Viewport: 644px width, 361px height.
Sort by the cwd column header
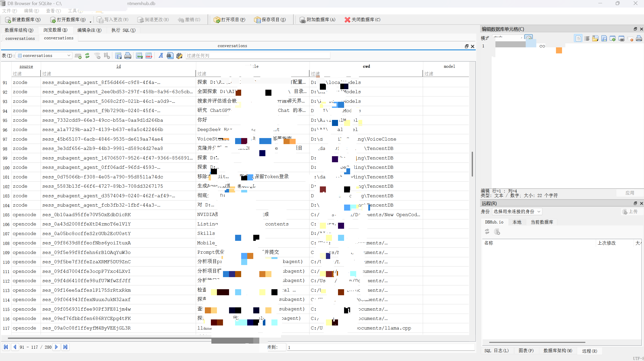coord(366,67)
